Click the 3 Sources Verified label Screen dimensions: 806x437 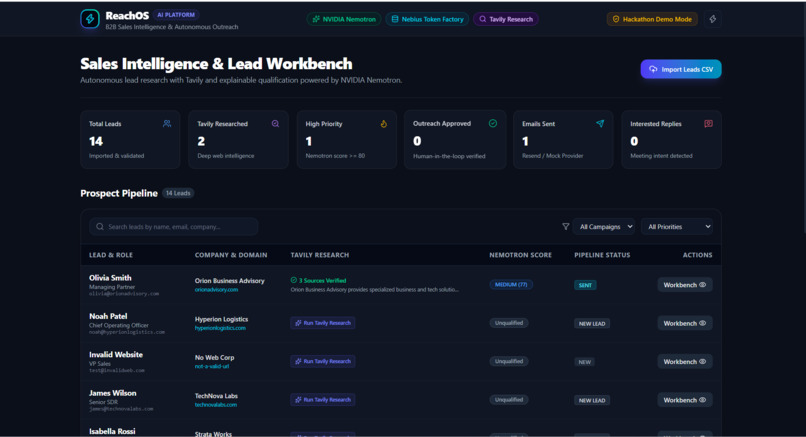pos(322,281)
